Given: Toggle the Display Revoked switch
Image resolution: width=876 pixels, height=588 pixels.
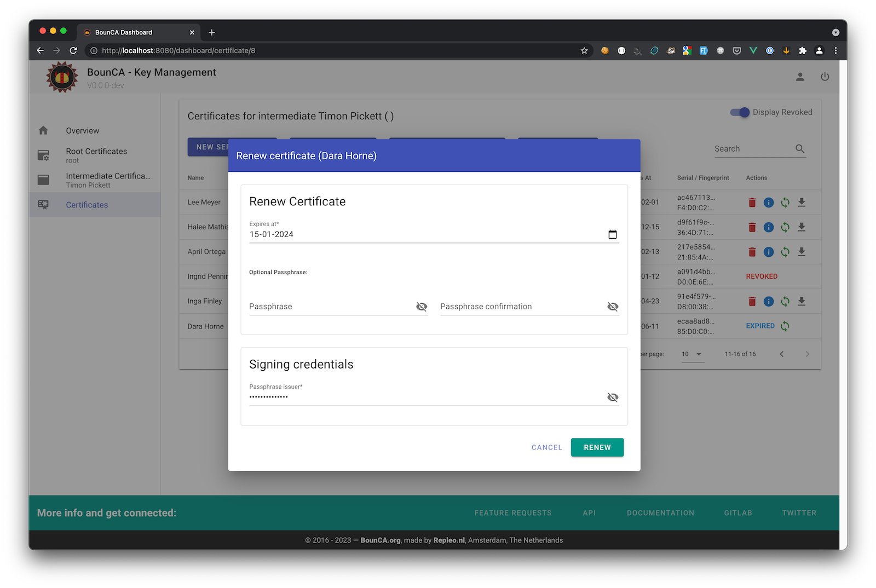Looking at the screenshot, I should [740, 112].
